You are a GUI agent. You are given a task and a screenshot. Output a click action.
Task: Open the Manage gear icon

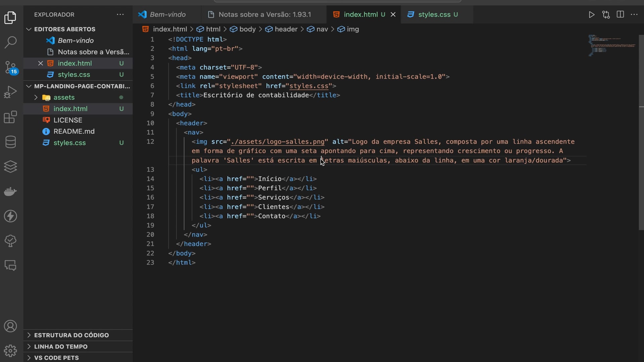click(x=10, y=351)
